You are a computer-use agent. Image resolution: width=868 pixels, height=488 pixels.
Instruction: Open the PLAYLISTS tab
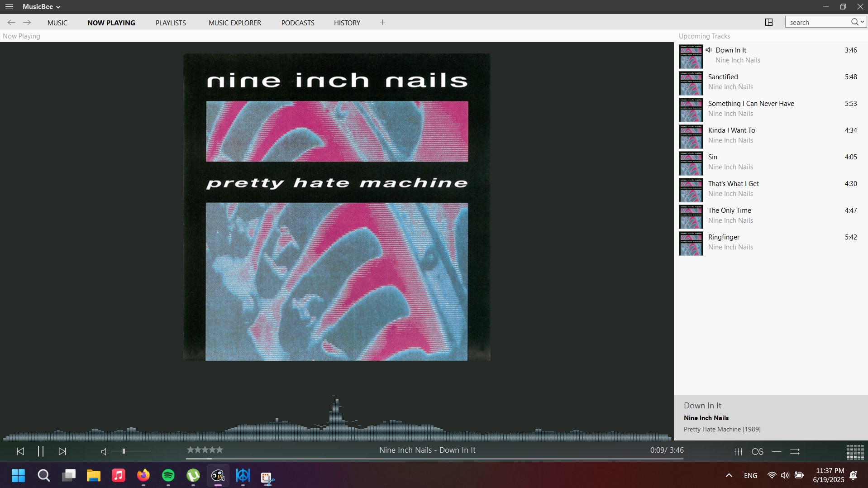tap(171, 23)
